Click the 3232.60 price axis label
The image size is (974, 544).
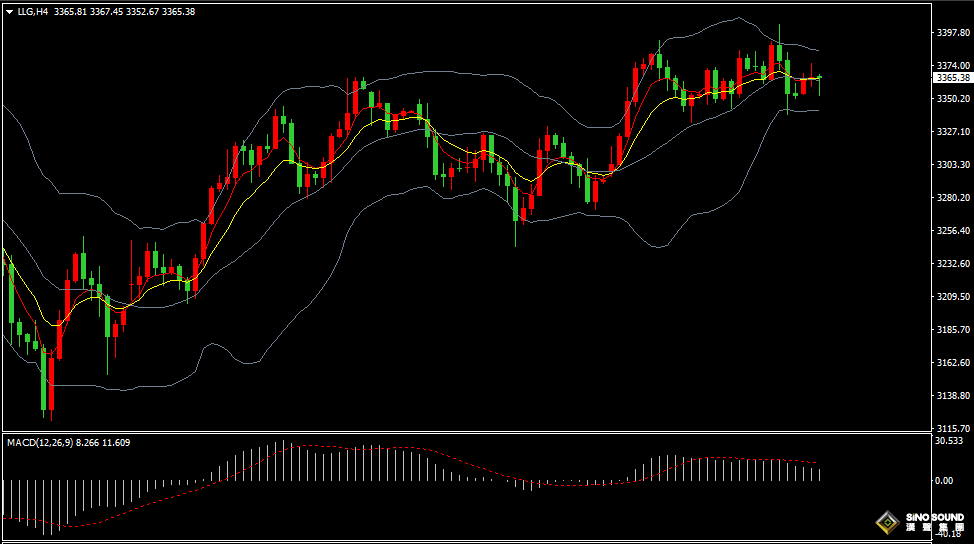click(x=952, y=264)
